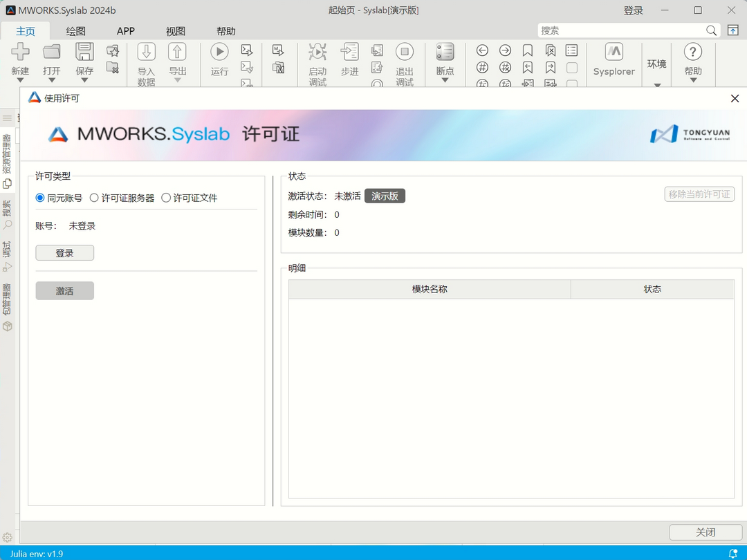Switch to the 帮助 ribbon tab
The image size is (747, 560).
point(225,31)
